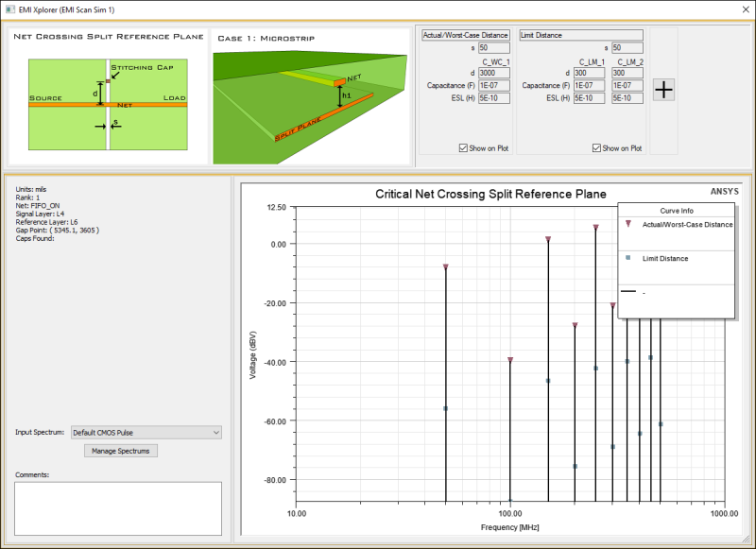
Task: Click the Manage Spectrums button
Action: [x=121, y=451]
